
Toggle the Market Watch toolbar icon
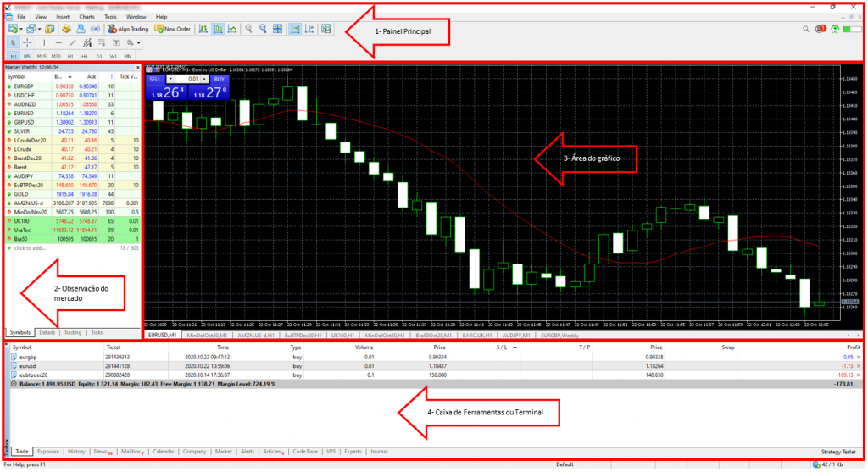[50, 29]
